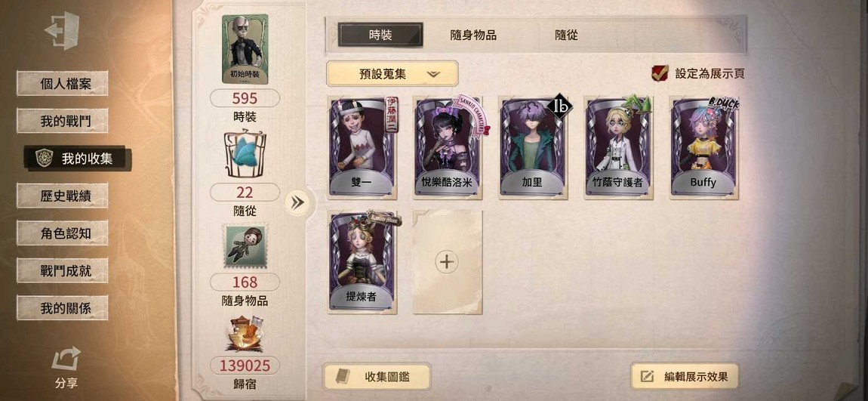Click the exit door icon
The width and height of the screenshot is (868, 401).
pos(62,30)
